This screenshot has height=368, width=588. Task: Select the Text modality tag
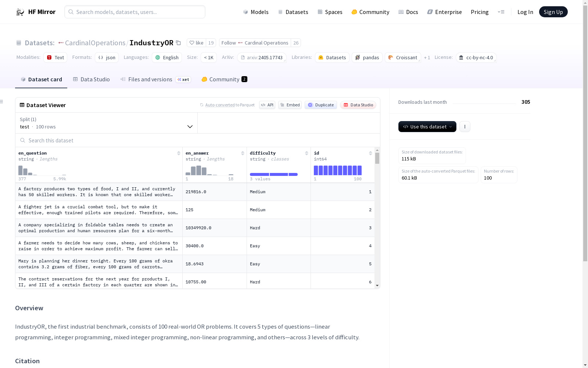coord(55,57)
